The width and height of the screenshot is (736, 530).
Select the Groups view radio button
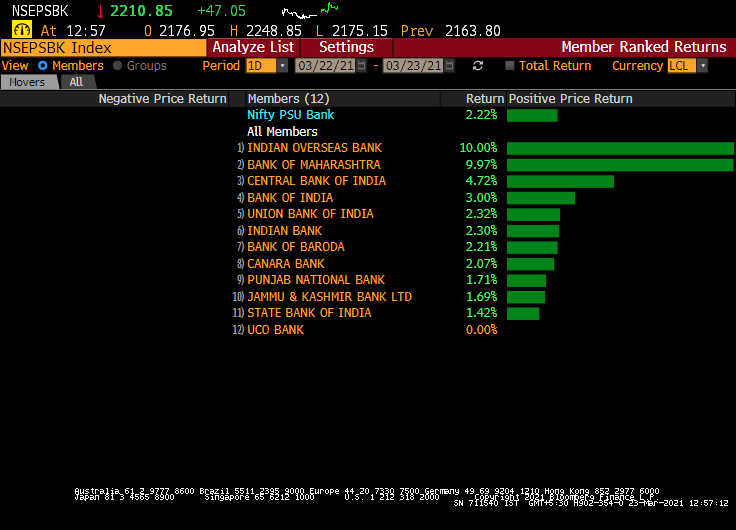click(117, 66)
